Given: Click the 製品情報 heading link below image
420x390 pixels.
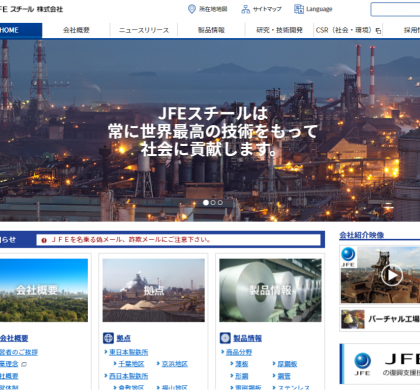Looking at the screenshot, I should click(x=247, y=338).
